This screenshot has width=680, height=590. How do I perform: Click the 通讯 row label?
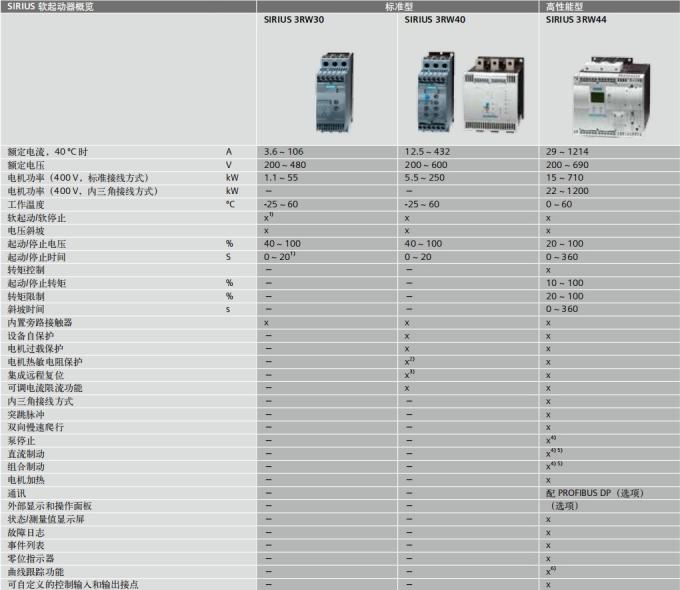pyautogui.click(x=16, y=493)
